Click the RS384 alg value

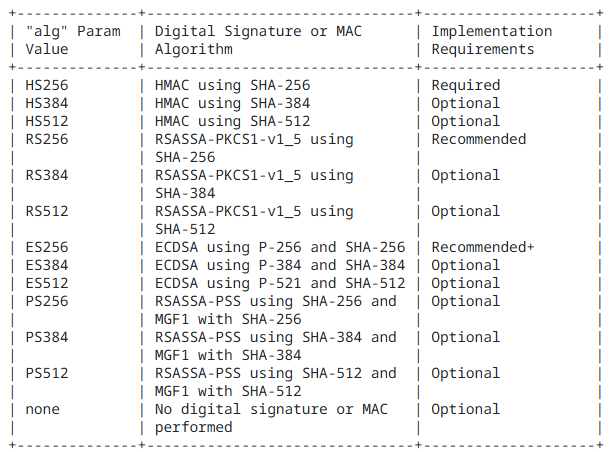tap(47, 175)
